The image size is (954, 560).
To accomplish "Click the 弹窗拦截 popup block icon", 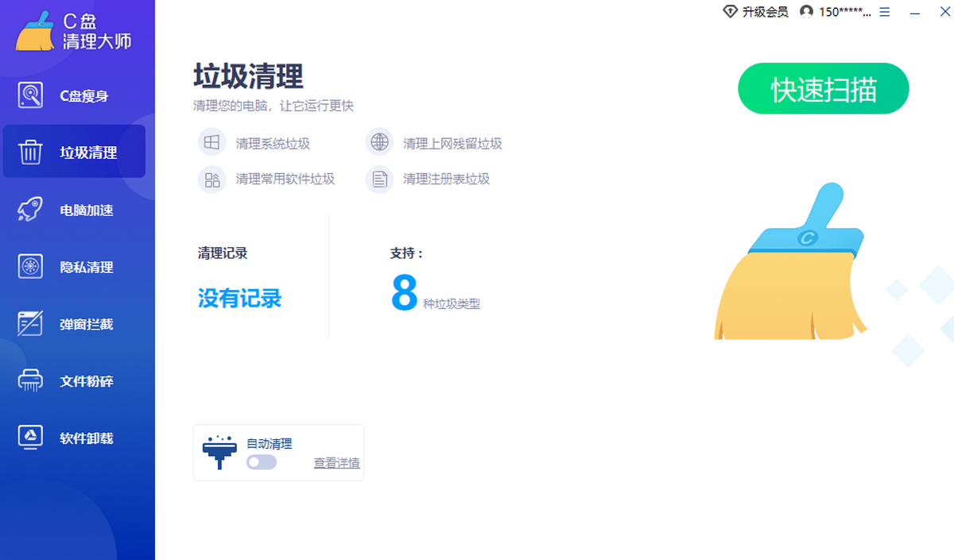I will pos(30,324).
